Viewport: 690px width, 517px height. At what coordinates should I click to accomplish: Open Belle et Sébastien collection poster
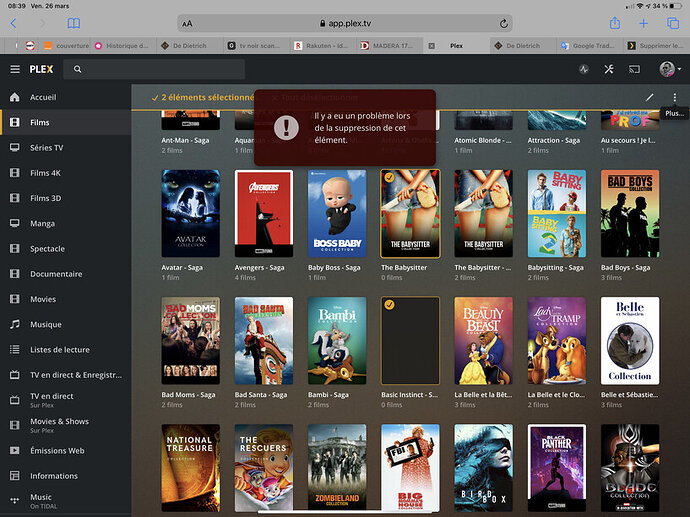pyautogui.click(x=630, y=341)
